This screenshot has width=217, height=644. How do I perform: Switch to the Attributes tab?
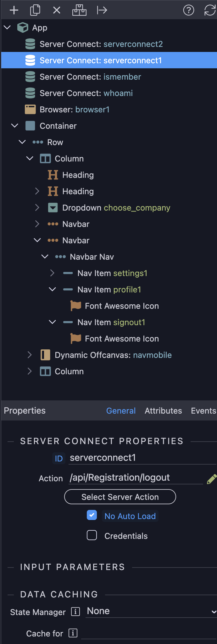click(163, 411)
